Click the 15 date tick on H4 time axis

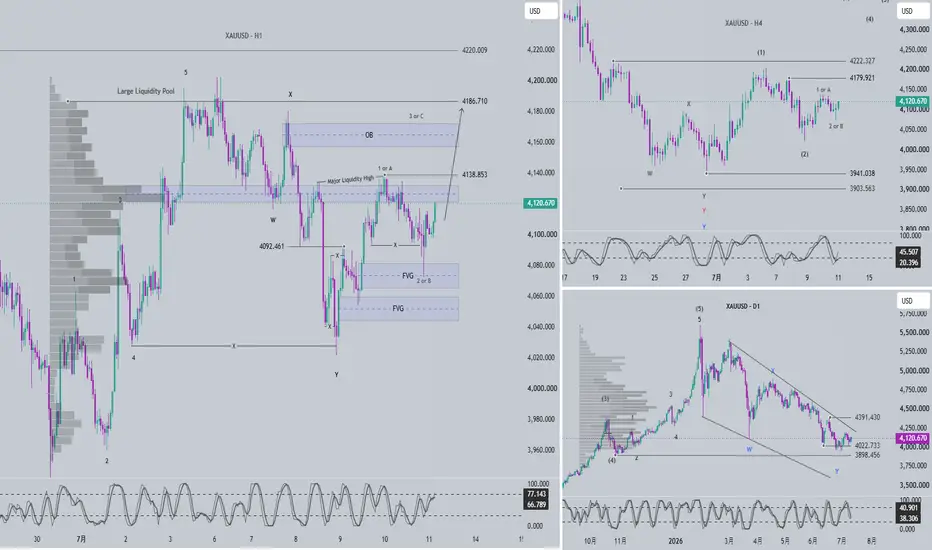point(869,278)
